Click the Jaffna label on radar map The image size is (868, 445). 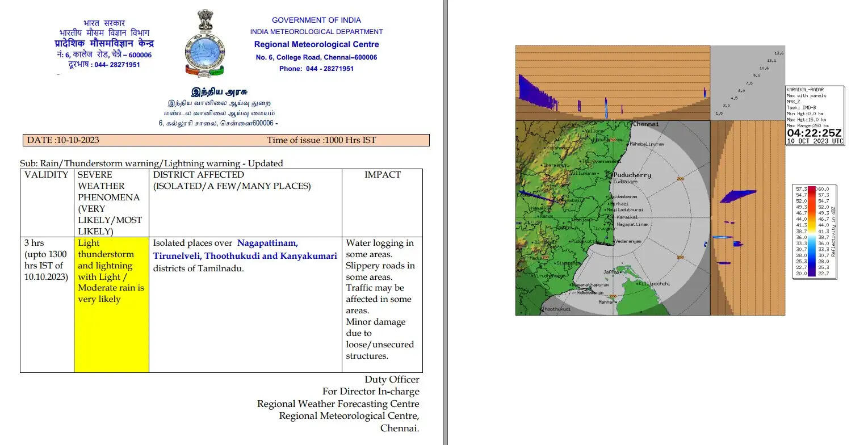[611, 272]
